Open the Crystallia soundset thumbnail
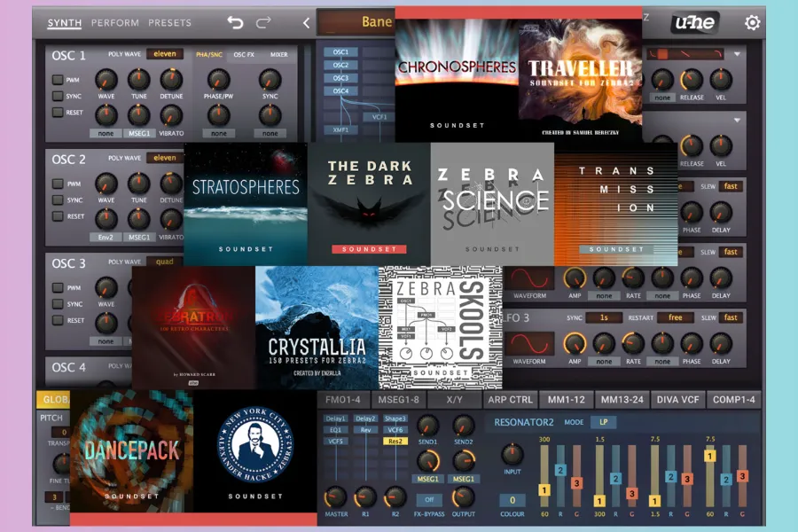Viewport: 798px width, 532px height. [317, 328]
